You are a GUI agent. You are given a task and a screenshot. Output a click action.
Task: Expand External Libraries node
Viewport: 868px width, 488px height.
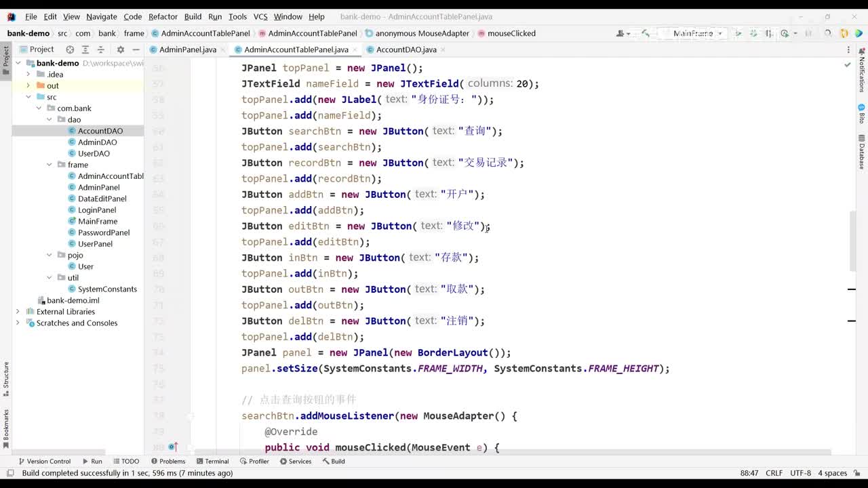(18, 312)
